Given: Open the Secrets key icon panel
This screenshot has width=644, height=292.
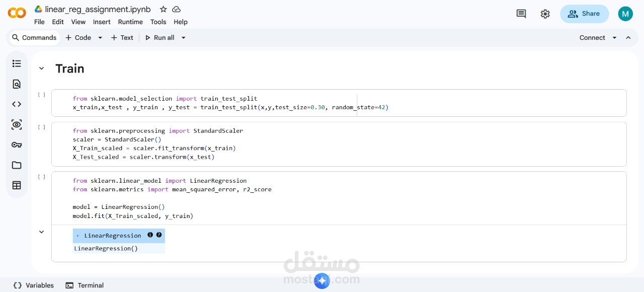Looking at the screenshot, I should 17,145.
